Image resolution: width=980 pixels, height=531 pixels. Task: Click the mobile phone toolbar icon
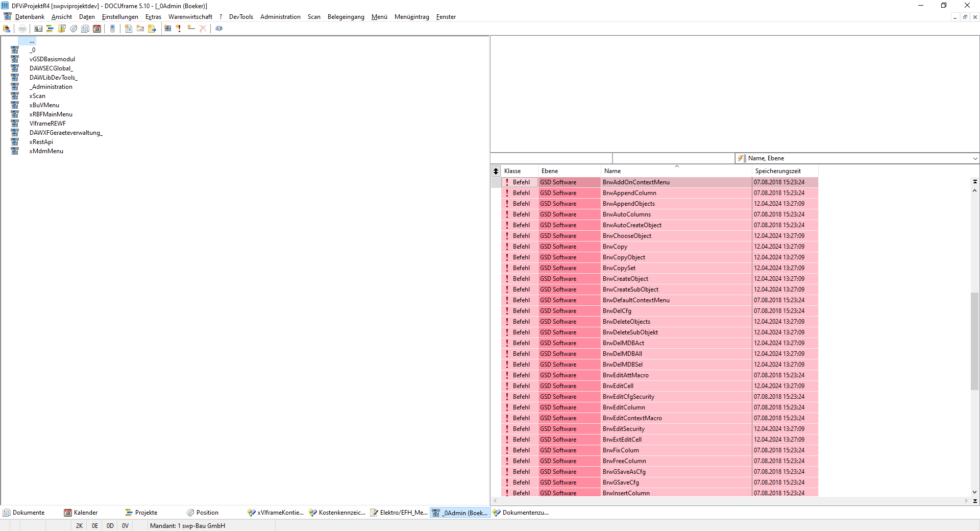(113, 29)
